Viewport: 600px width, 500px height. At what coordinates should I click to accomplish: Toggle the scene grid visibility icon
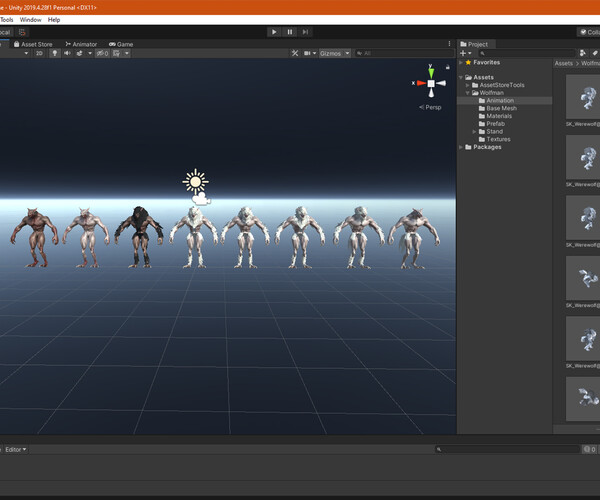116,53
